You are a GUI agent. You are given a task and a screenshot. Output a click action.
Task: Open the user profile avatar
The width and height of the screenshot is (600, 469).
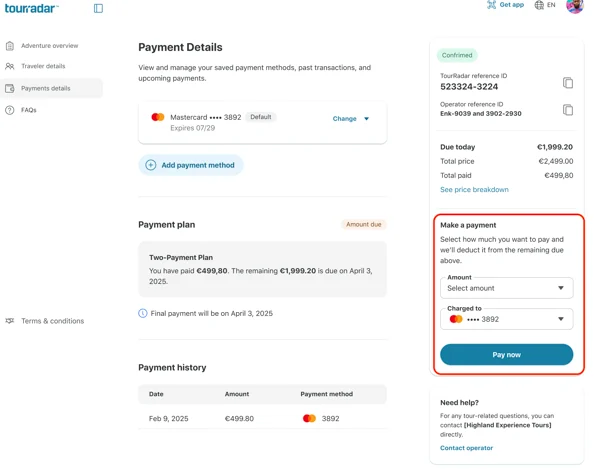pyautogui.click(x=575, y=6)
